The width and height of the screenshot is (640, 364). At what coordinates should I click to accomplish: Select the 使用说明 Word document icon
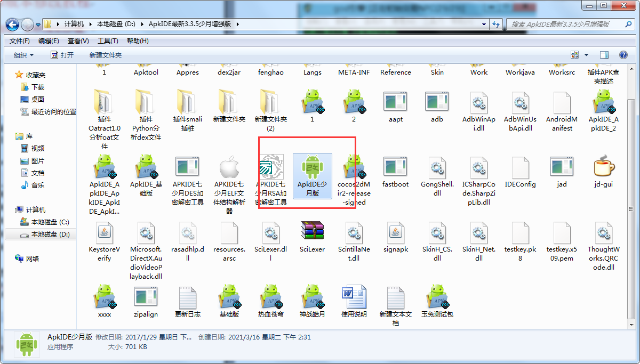[x=354, y=297]
